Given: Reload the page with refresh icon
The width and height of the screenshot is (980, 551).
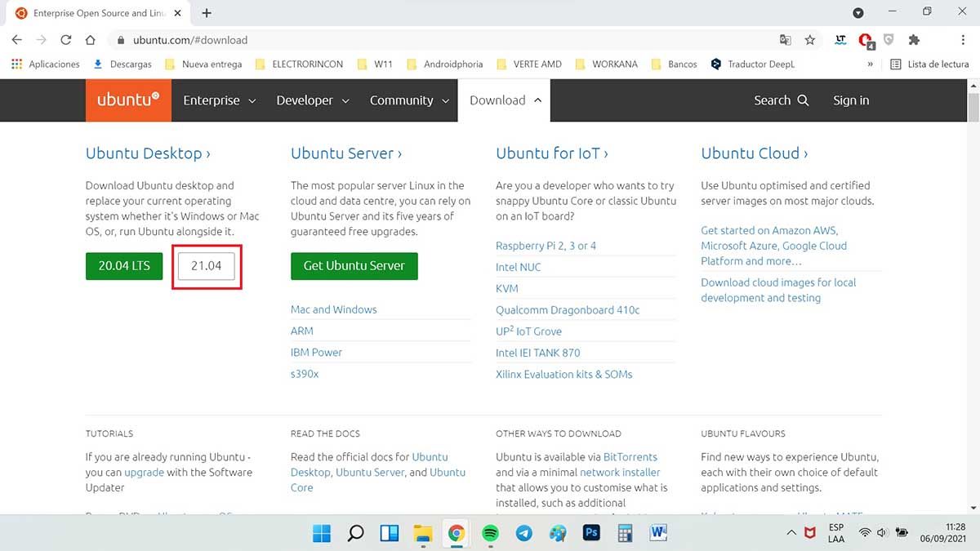Looking at the screenshot, I should tap(66, 40).
